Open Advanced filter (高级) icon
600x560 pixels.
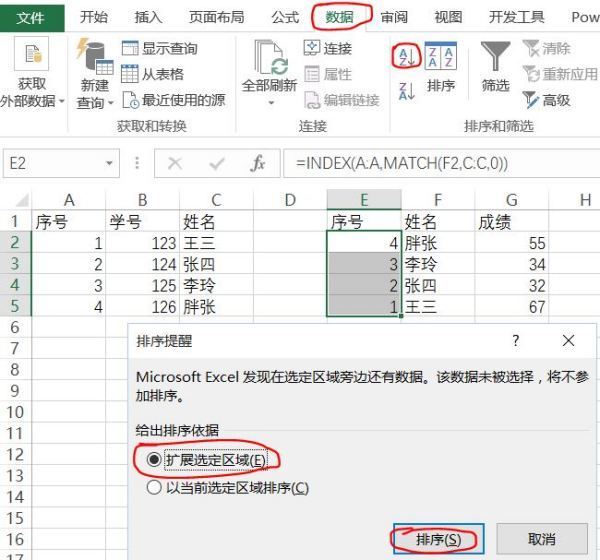pyautogui.click(x=531, y=100)
